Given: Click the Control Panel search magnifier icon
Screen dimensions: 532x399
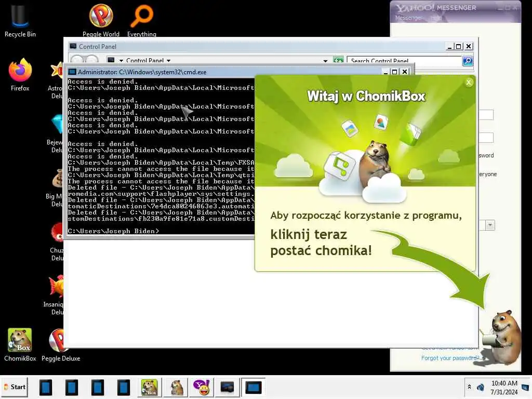Looking at the screenshot, I should click(x=468, y=61).
